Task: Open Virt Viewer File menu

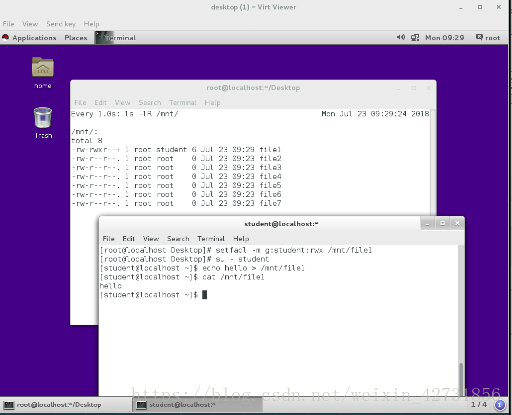Action: [x=8, y=24]
